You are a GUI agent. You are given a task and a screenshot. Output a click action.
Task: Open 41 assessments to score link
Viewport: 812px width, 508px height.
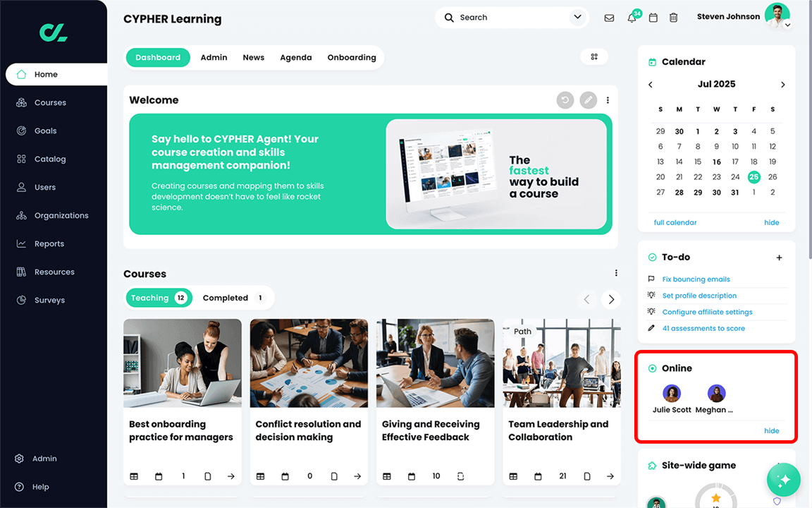[x=703, y=329]
